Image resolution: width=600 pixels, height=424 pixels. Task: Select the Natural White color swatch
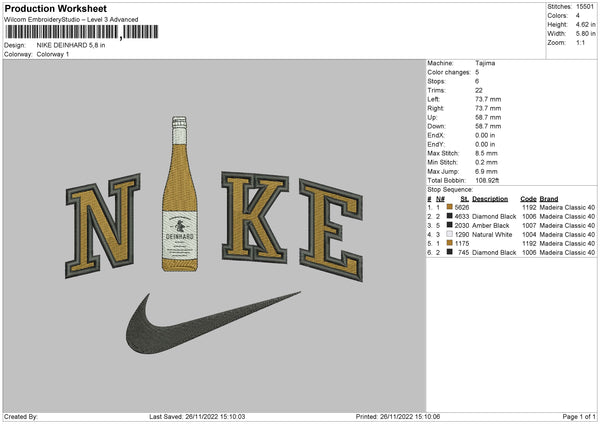pyautogui.click(x=450, y=234)
